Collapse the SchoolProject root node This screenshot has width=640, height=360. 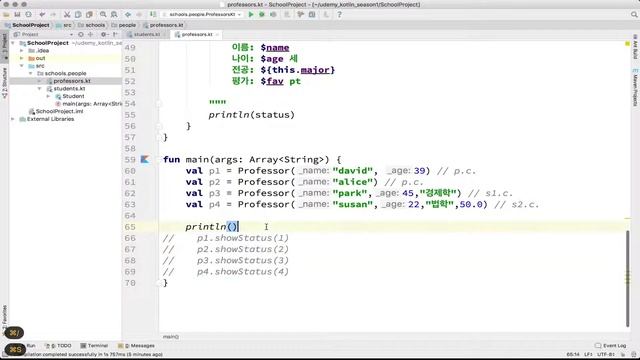click(x=13, y=43)
